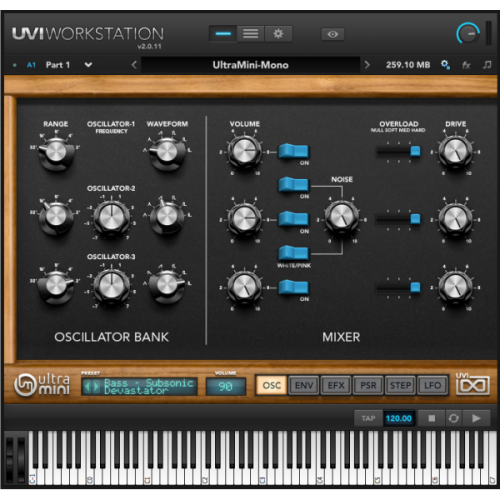The image size is (500, 500).
Task: Stop playback with the stop button
Action: click(x=432, y=418)
